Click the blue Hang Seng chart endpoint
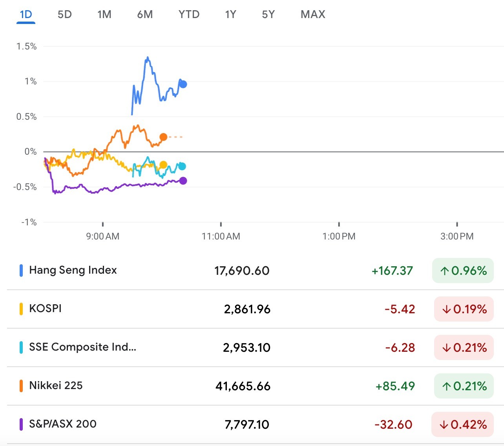Viewport: 504px width, 446px height. click(x=183, y=84)
